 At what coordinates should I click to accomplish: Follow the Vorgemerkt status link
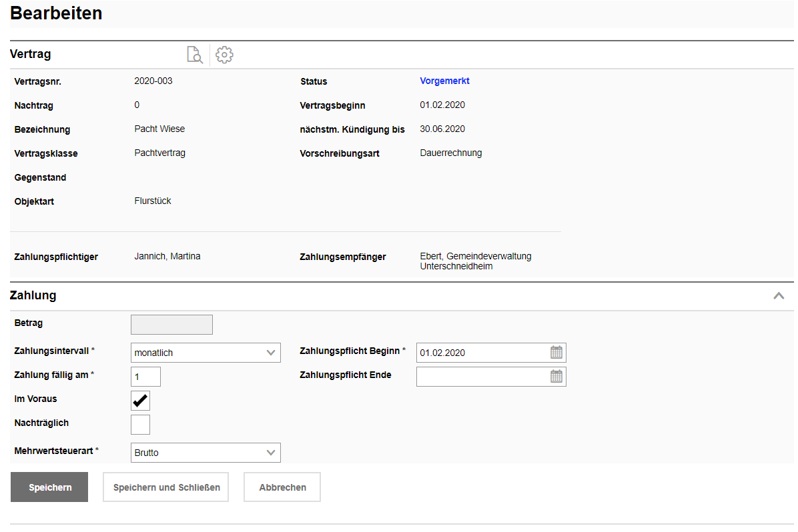click(x=444, y=81)
